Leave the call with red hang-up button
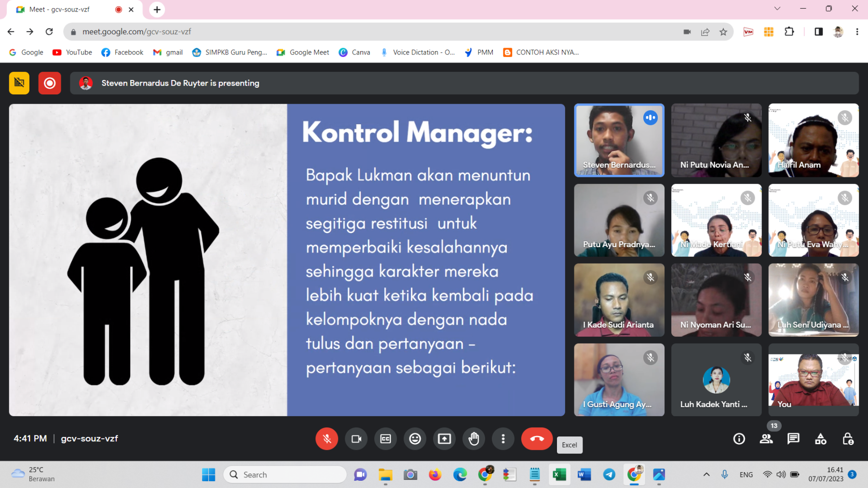 537,439
